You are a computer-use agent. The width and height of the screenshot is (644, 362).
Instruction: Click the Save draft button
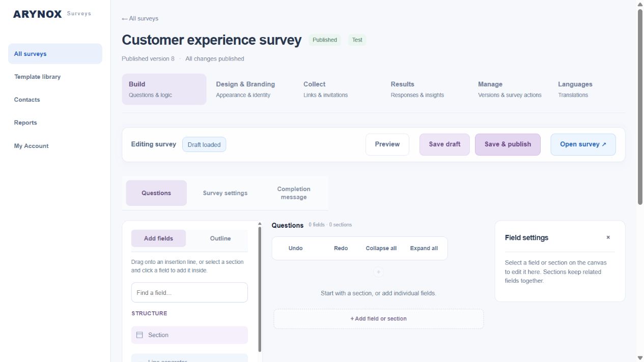tap(444, 144)
